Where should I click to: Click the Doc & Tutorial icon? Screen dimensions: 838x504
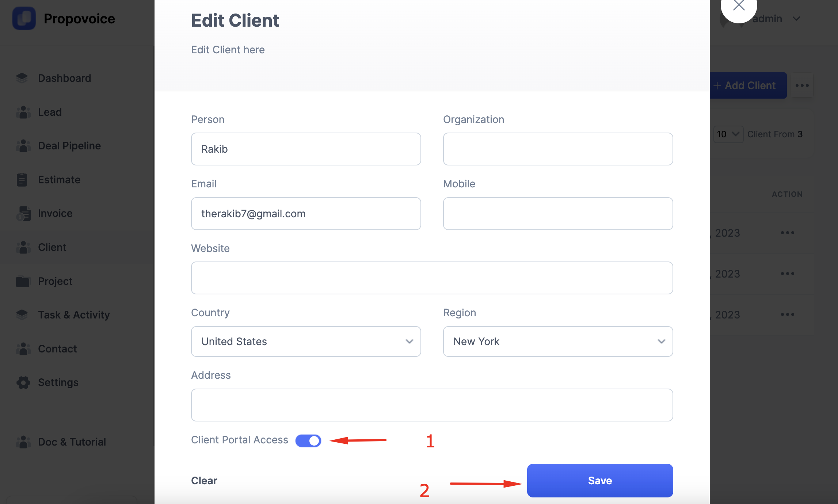[23, 442]
